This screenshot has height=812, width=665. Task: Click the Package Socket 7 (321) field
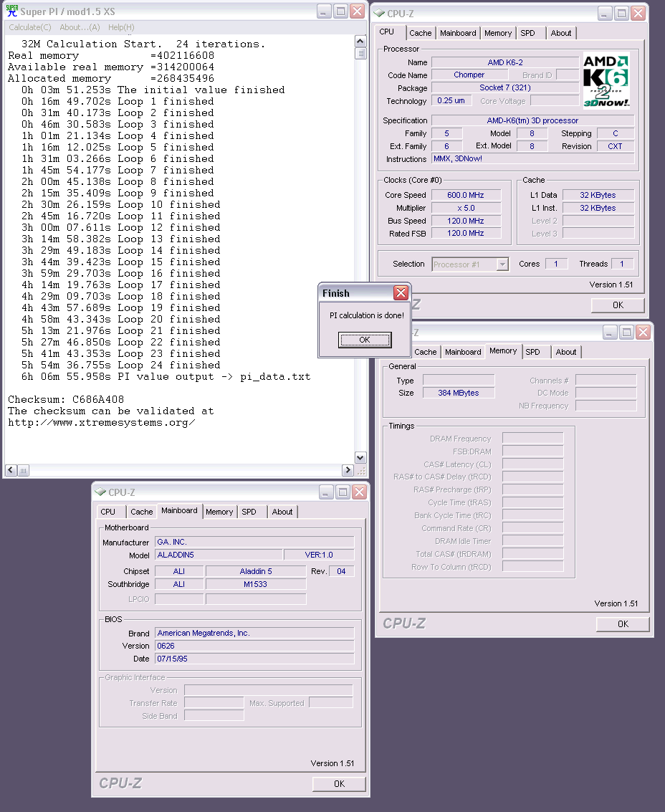point(505,88)
